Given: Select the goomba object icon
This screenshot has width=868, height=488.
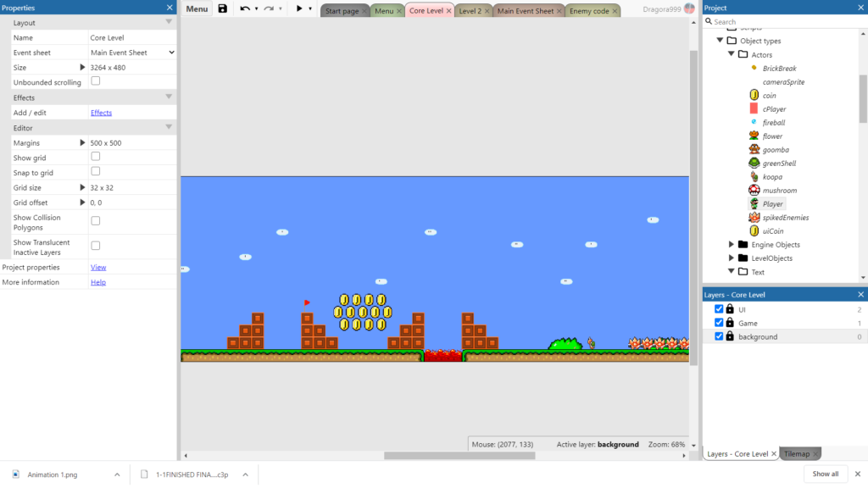Looking at the screenshot, I should click(754, 149).
